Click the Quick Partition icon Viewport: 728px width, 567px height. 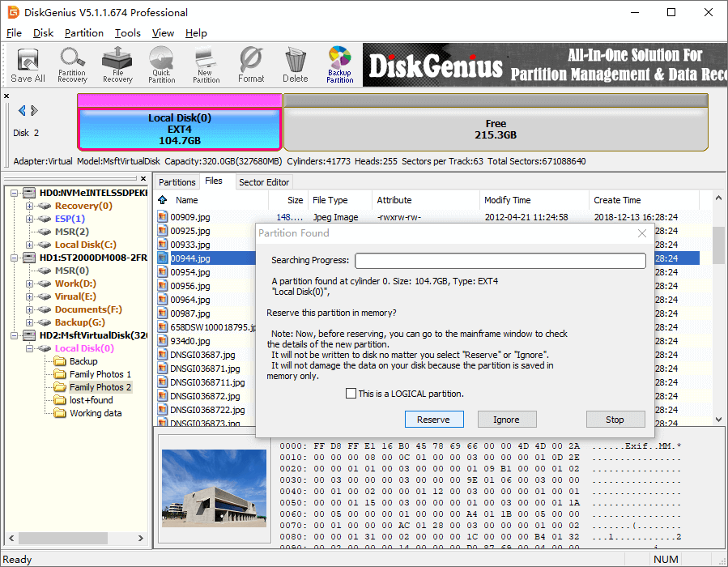pos(161,65)
